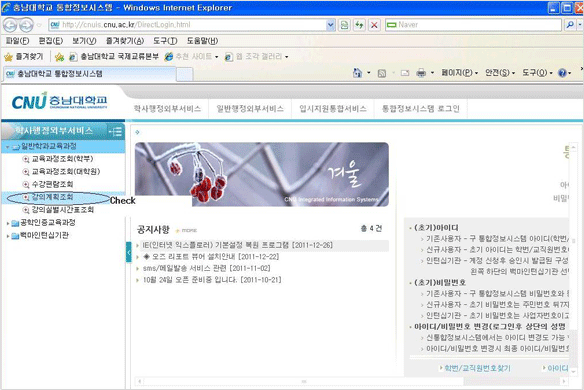Click the horizontal scrollbar at page bottom

click(304, 381)
